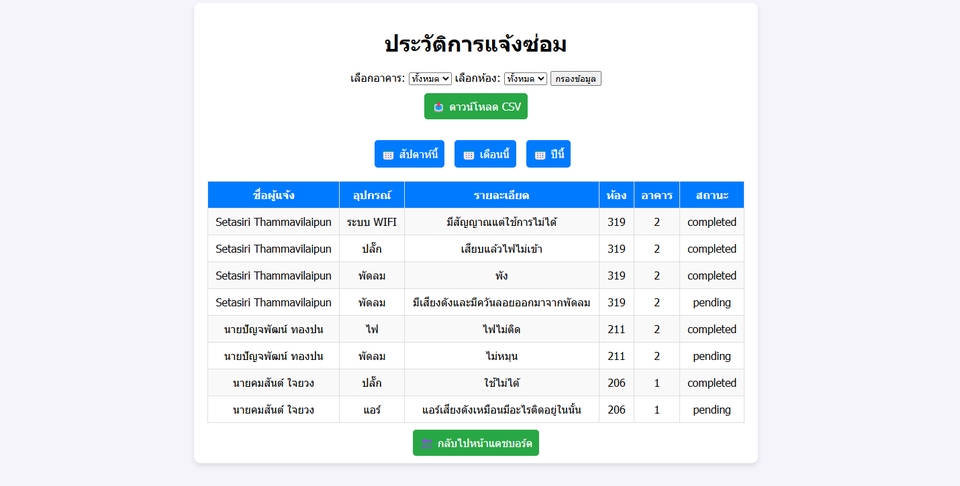Click นายคมสันต์ ใจยวง in the ใช้ไม่ได้ row
Viewport: 960px width, 486px height.
274,383
